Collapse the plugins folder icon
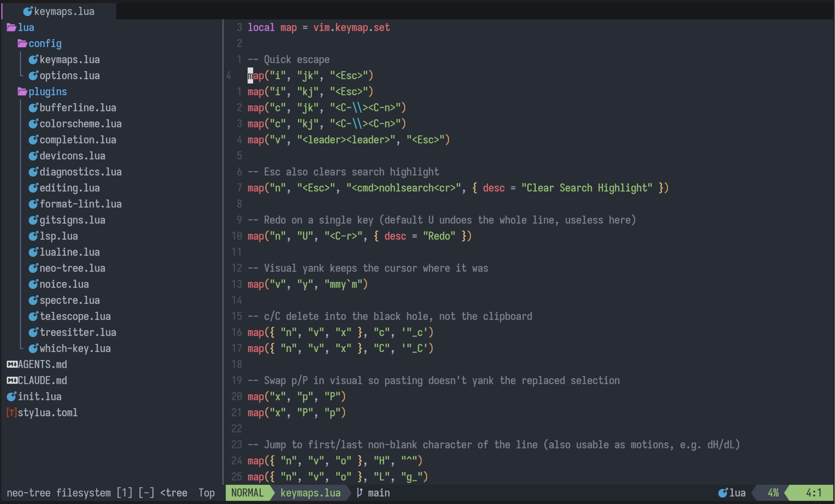The height and width of the screenshot is (504, 835). point(23,91)
